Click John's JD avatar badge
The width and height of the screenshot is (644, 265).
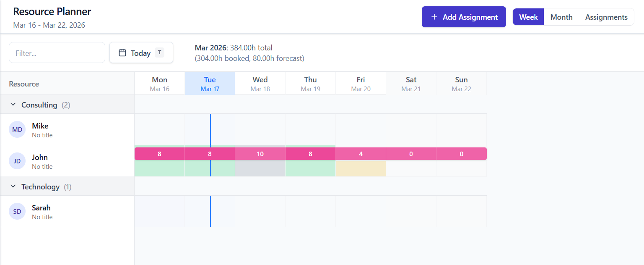17,161
